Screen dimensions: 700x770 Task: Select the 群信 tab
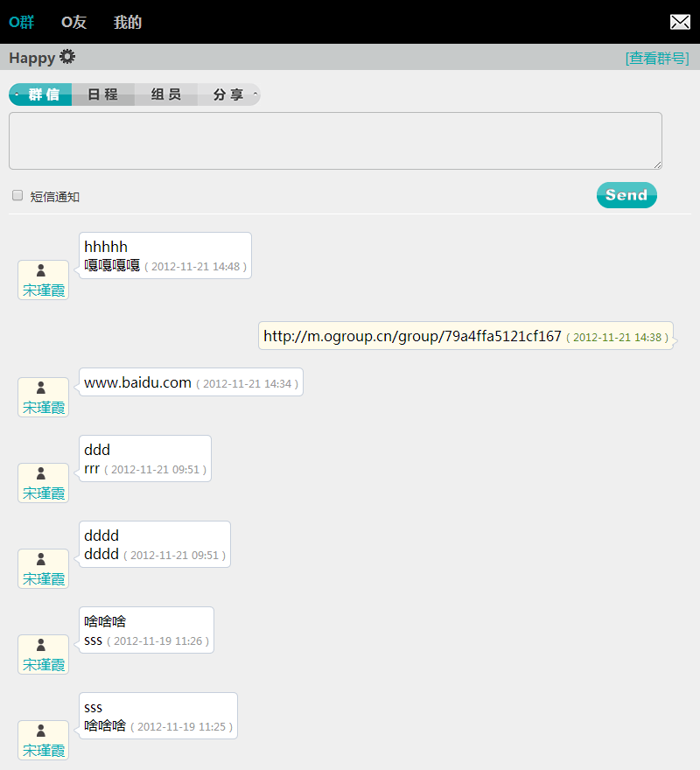coord(40,94)
